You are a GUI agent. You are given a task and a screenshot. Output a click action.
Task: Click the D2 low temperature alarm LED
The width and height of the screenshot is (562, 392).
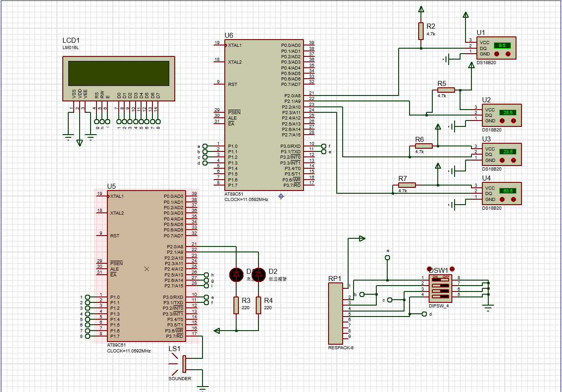pyautogui.click(x=259, y=274)
